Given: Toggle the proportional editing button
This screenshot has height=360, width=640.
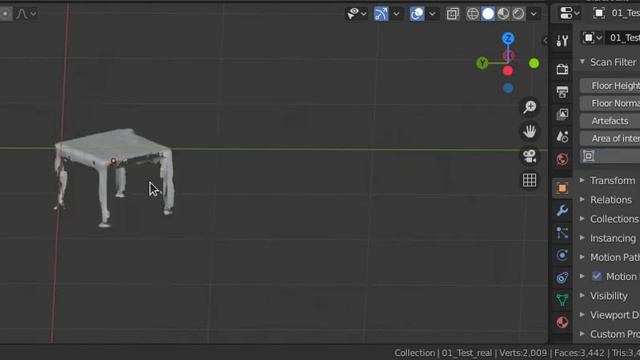Looking at the screenshot, I should coord(5,14).
